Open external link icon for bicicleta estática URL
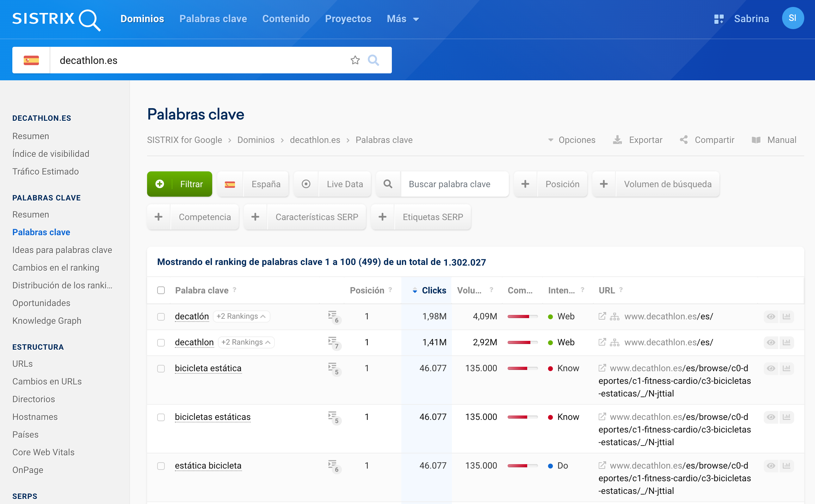The image size is (815, 504). point(602,368)
